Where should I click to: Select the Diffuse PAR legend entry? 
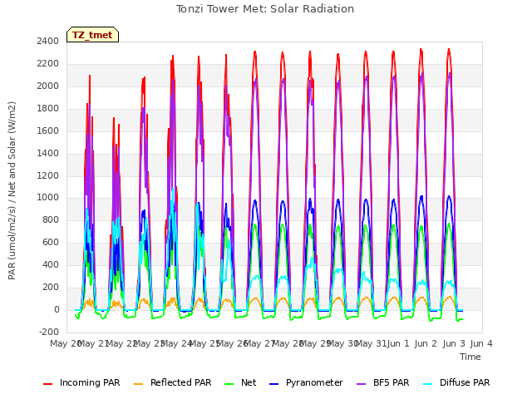point(456,382)
